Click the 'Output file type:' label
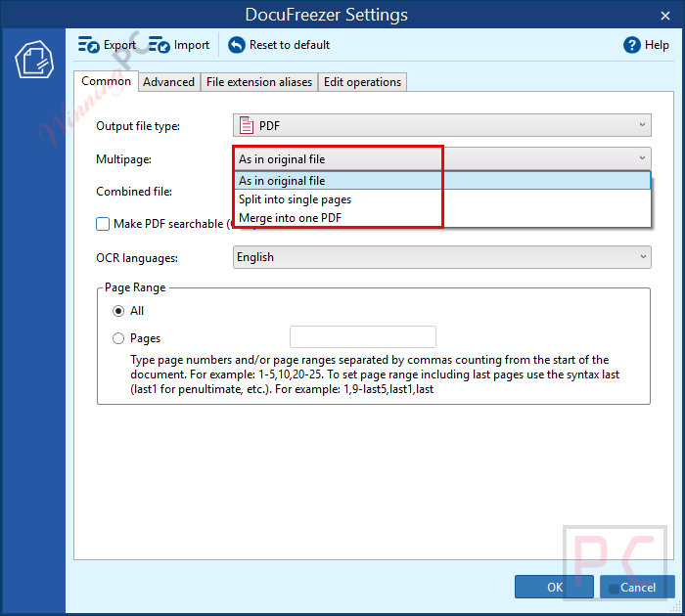Viewport: 685px width, 616px height. [138, 126]
